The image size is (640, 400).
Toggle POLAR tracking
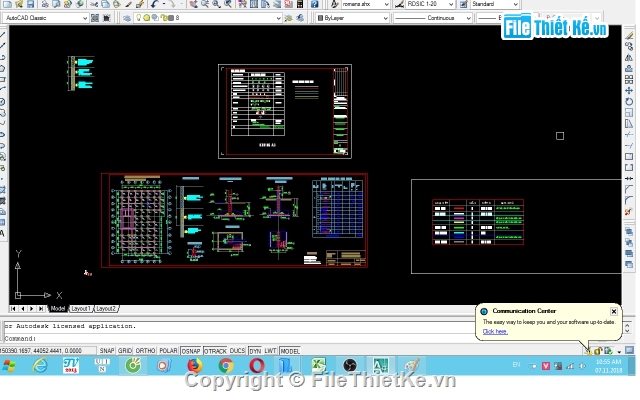tap(168, 351)
